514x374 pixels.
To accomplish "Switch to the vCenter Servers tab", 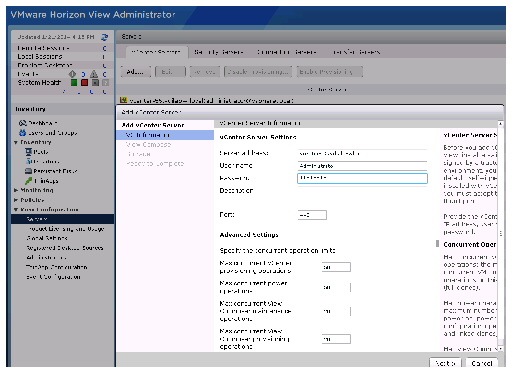I will (156, 52).
